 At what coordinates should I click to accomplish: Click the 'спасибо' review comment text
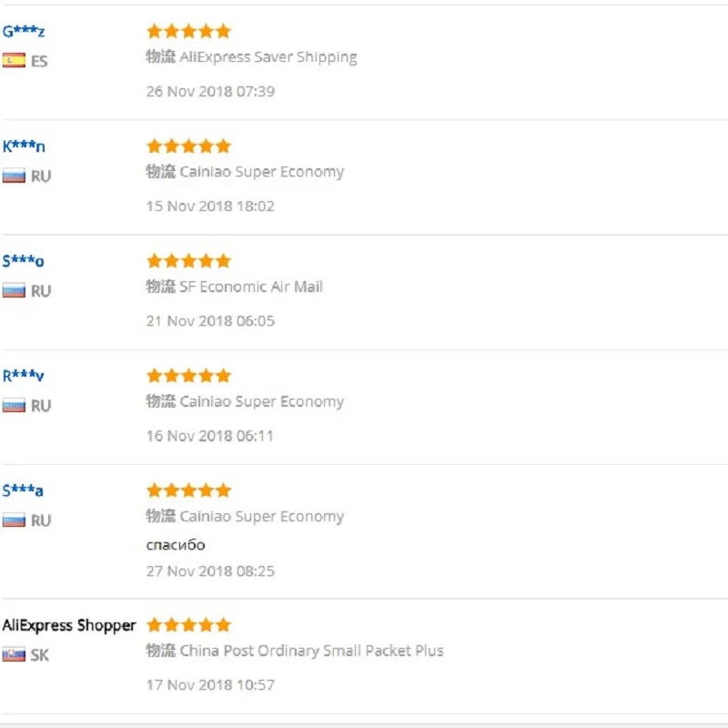176,545
